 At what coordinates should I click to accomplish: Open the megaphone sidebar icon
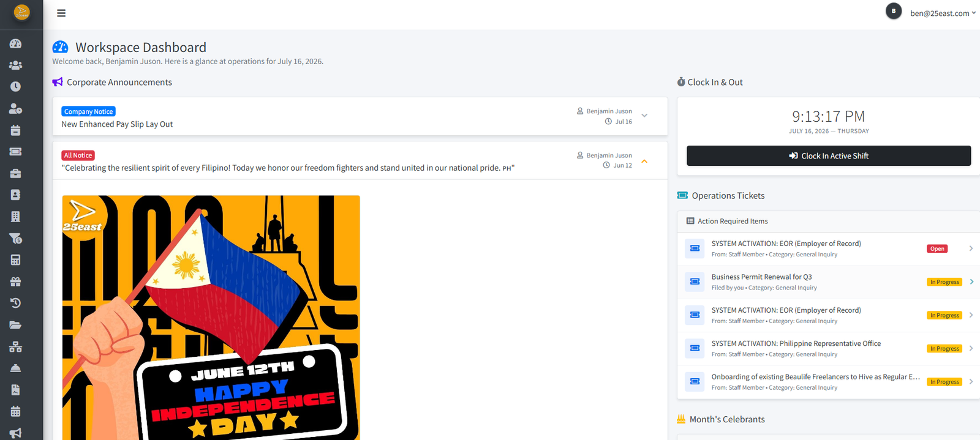pyautogui.click(x=16, y=433)
